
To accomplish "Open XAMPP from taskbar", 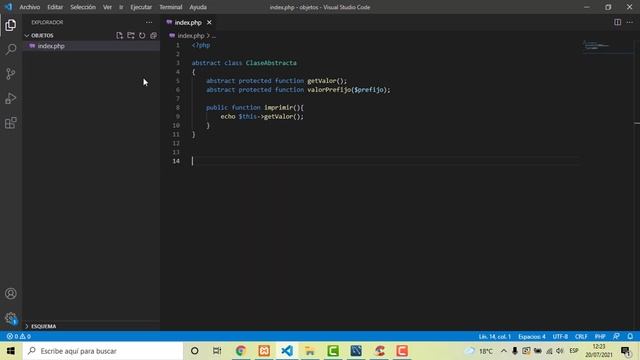I will [x=264, y=351].
